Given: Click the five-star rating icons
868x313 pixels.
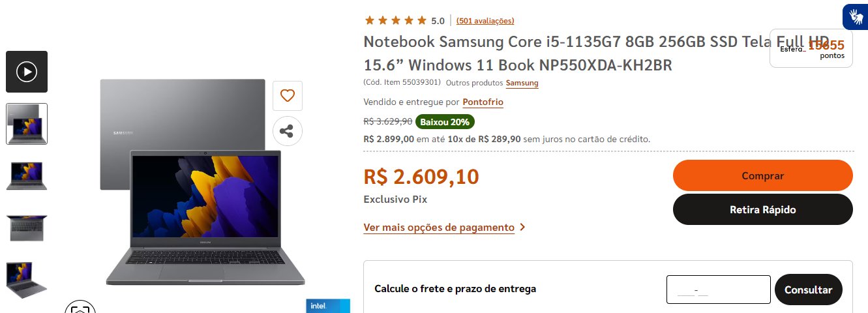Looking at the screenshot, I should [396, 20].
